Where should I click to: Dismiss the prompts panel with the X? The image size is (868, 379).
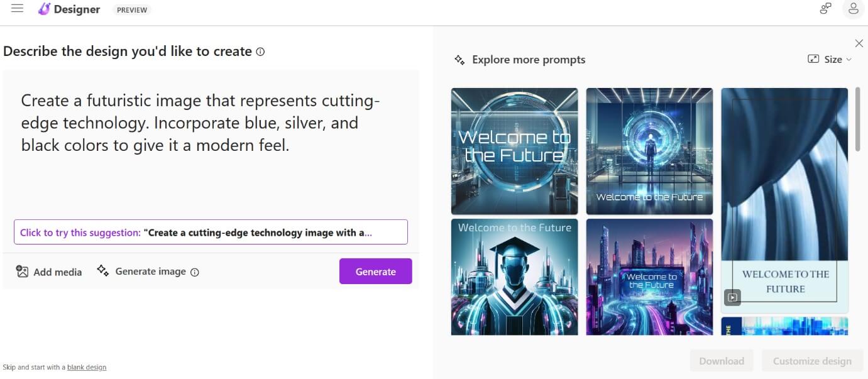[859, 43]
